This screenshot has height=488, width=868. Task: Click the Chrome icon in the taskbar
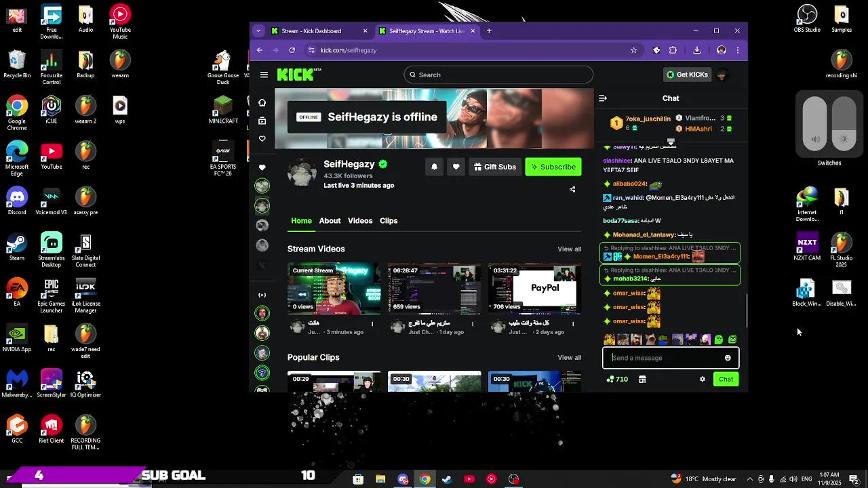tap(425, 479)
